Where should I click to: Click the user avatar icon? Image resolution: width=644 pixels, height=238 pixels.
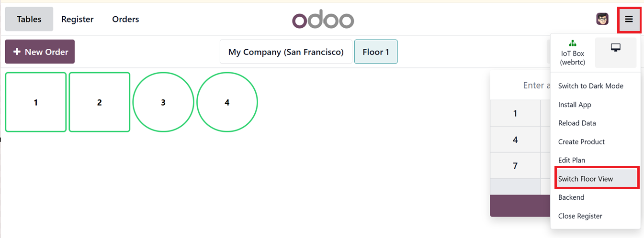(x=602, y=19)
